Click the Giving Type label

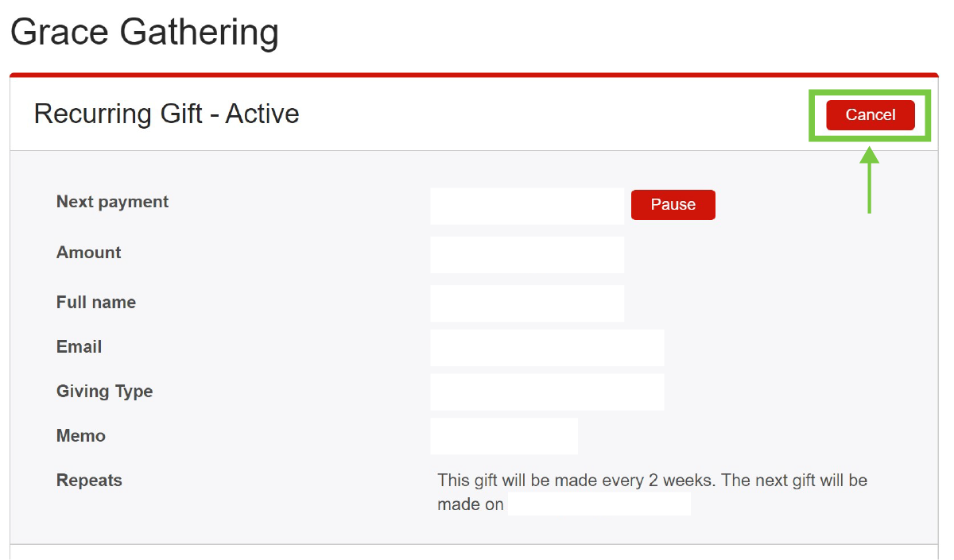click(104, 392)
